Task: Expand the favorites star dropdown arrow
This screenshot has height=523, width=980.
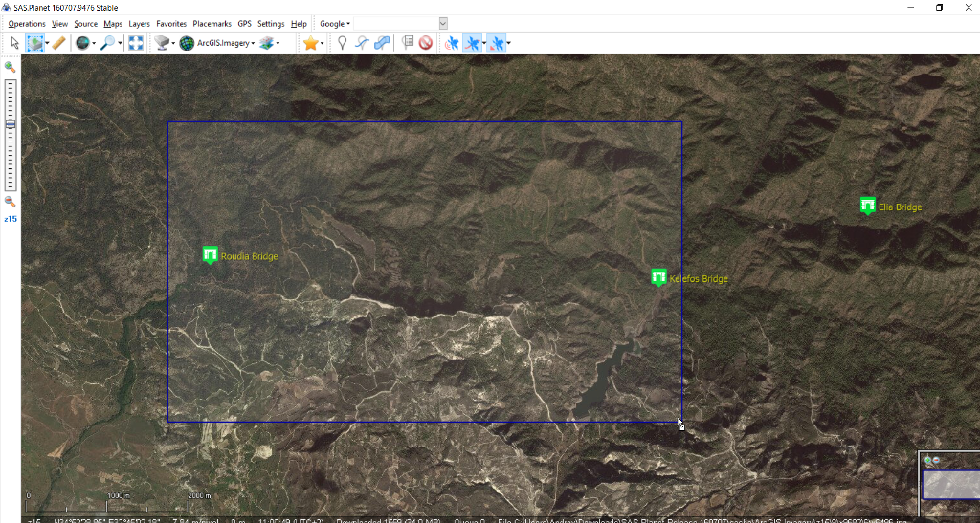Action: pyautogui.click(x=322, y=43)
